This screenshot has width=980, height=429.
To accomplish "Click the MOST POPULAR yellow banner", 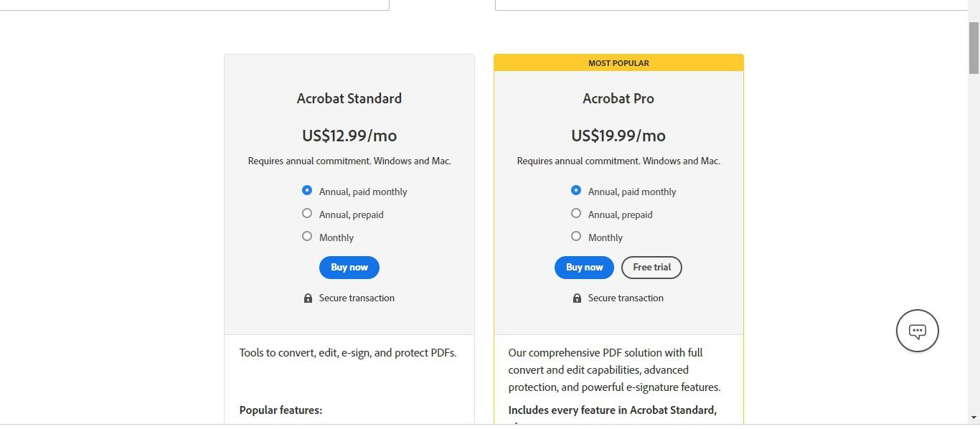I will [x=618, y=63].
